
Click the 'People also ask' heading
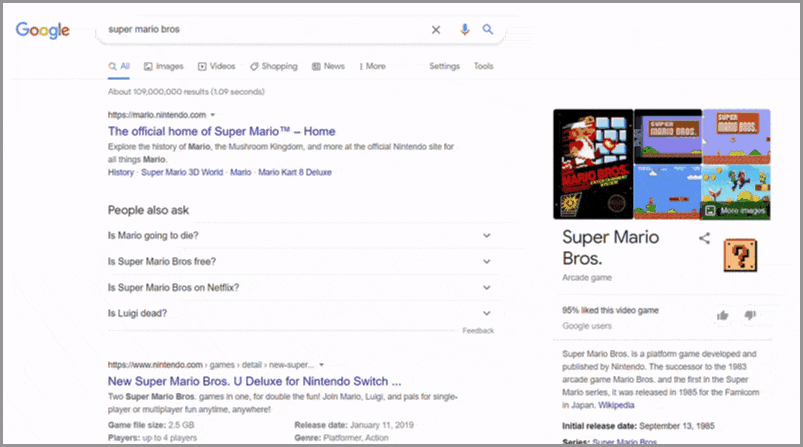(149, 210)
